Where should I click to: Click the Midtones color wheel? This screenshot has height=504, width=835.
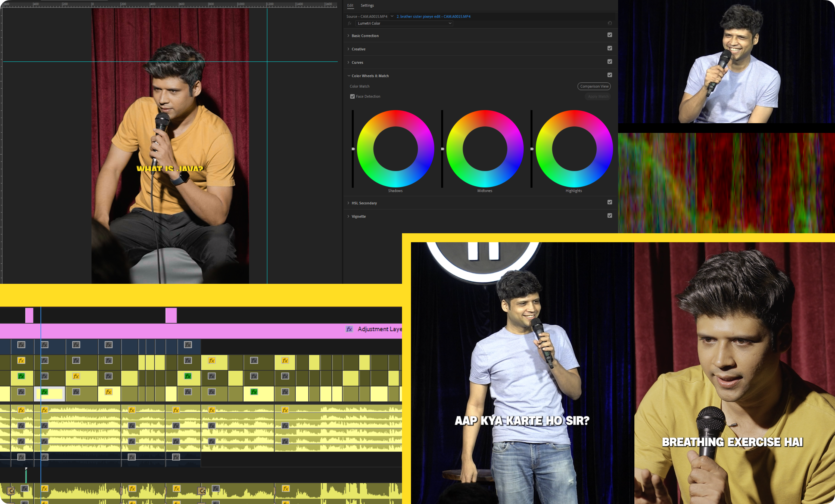[485, 149]
